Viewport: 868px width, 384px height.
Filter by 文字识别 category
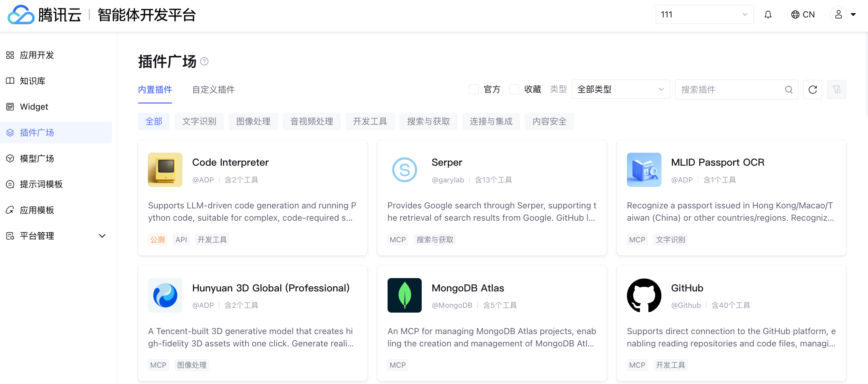tap(199, 121)
